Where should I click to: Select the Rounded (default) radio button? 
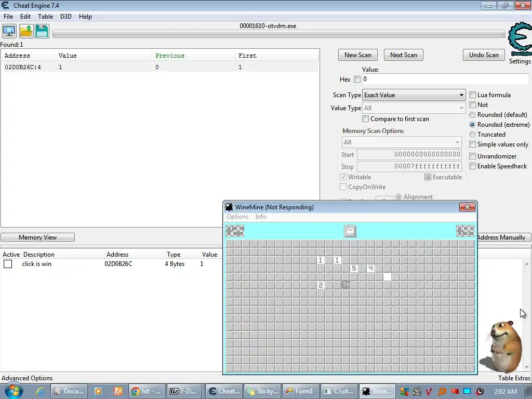point(472,115)
